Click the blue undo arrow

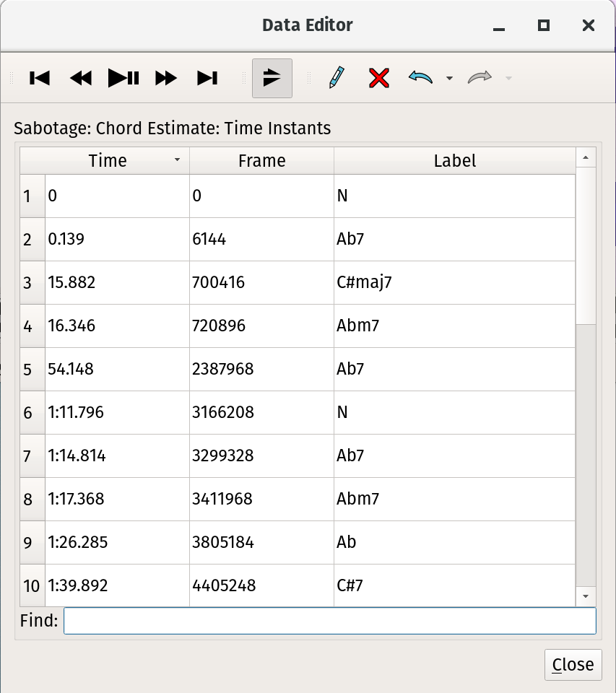pos(420,77)
